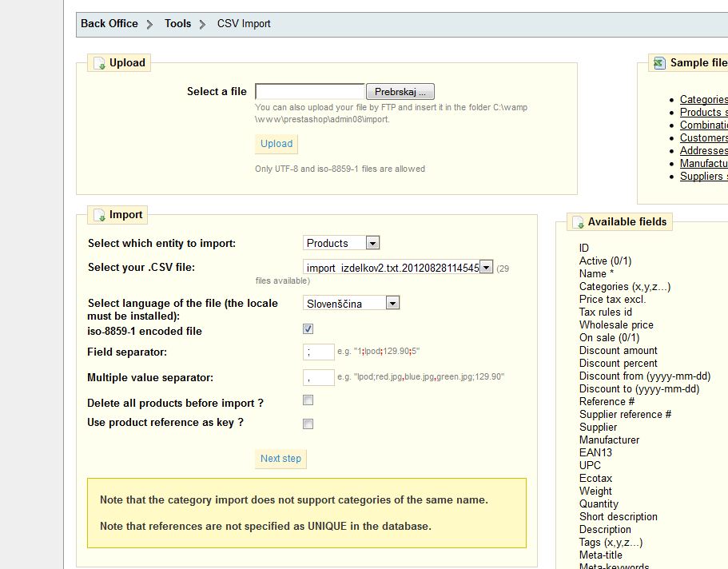Open the entity to import dropdown
This screenshot has height=569, width=728.
pyautogui.click(x=341, y=243)
